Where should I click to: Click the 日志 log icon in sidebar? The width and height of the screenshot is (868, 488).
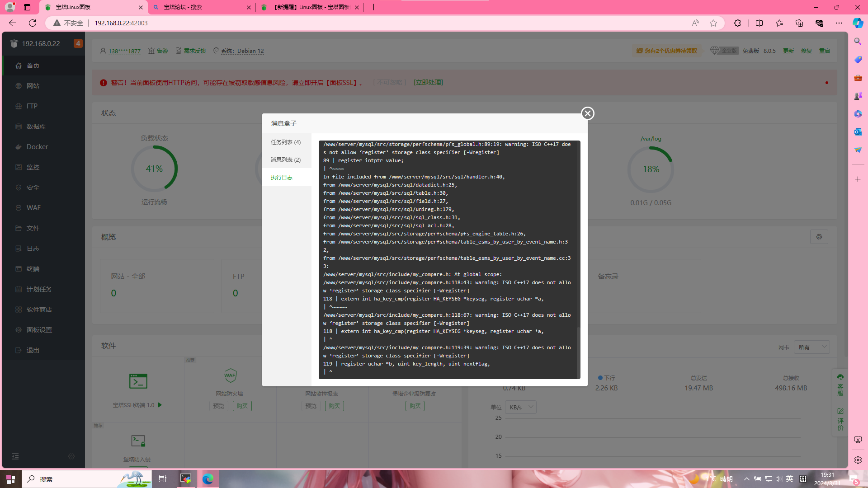[19, 249]
